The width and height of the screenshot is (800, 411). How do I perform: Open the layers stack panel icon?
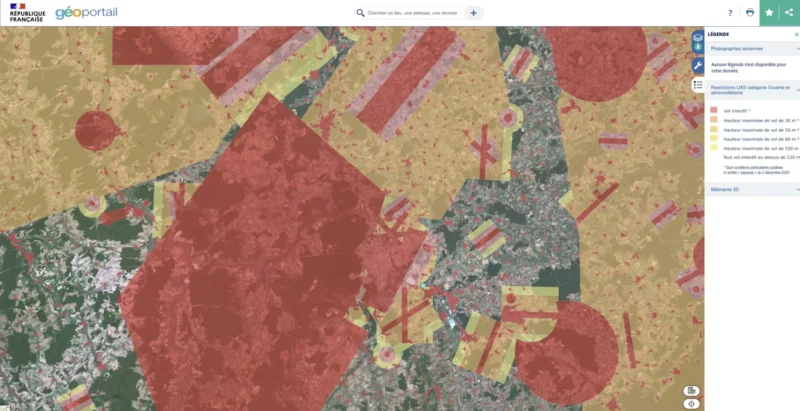coord(697,41)
